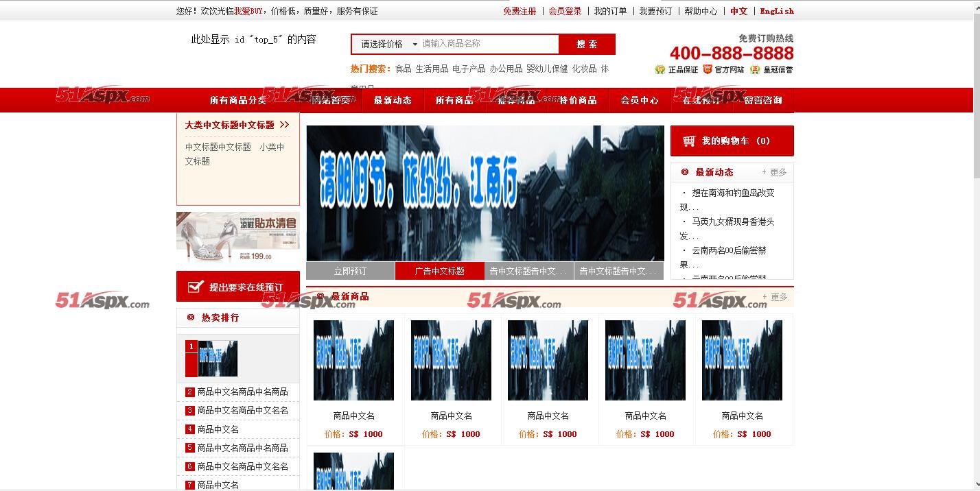Screen dimensions: 980x491
Task: Click 提出要求在线预订 button
Action: (x=238, y=287)
